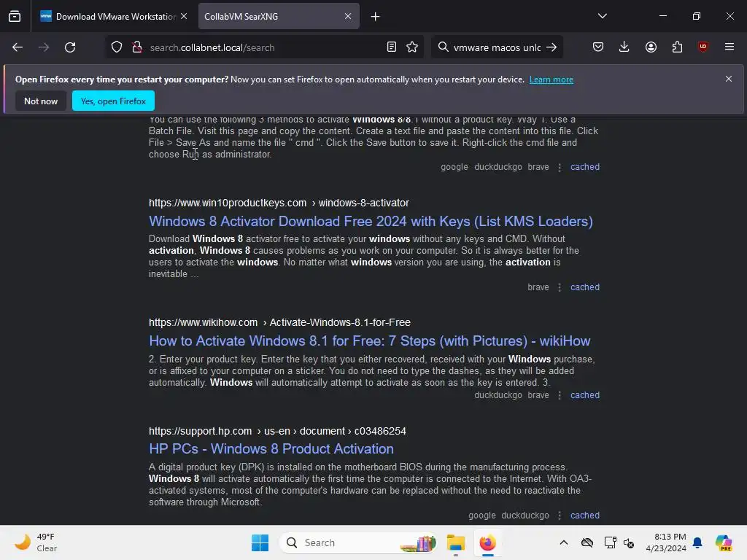Image resolution: width=747 pixels, height=560 pixels.
Task: Open Copilot preview icon in taskbar
Action: pos(724,542)
